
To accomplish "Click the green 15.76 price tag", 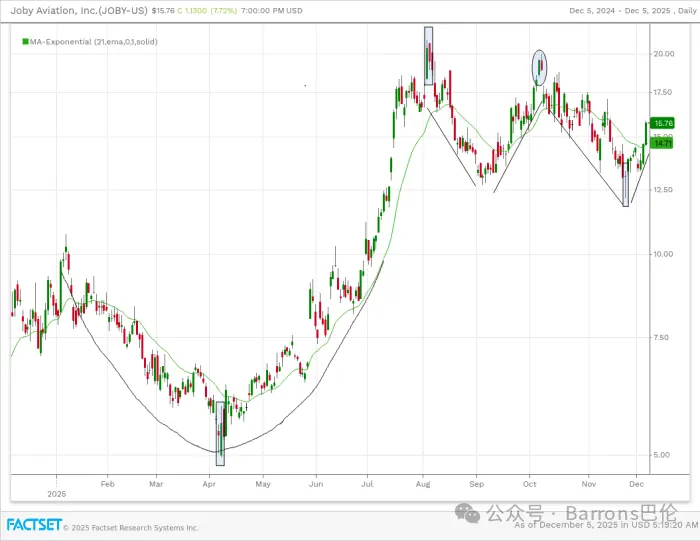I will 662,123.
